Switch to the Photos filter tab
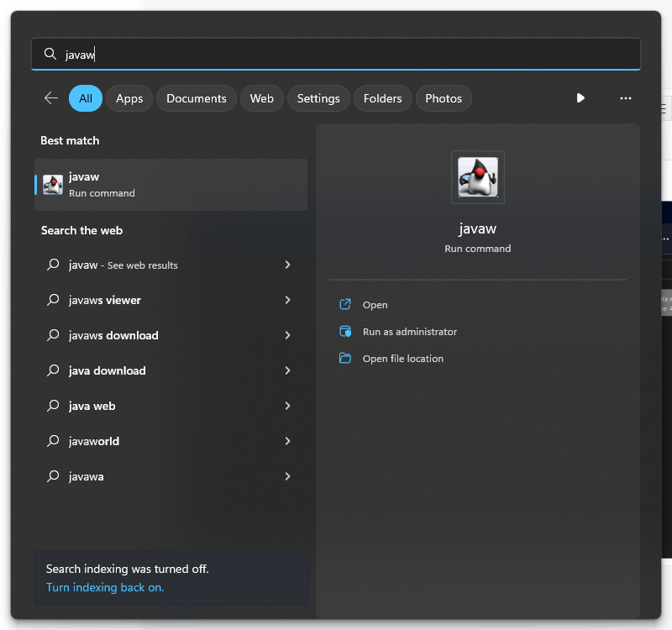The height and width of the screenshot is (630, 672). 444,98
